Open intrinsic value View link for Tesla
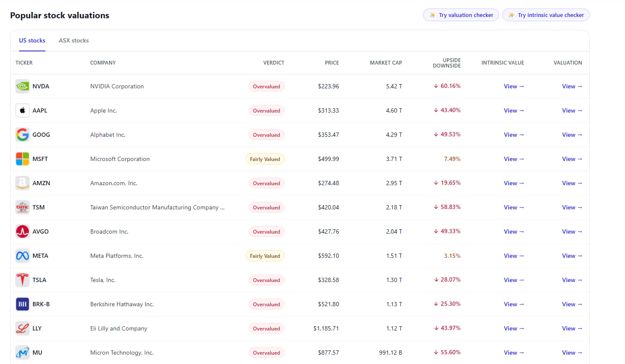625x364 pixels. click(514, 280)
